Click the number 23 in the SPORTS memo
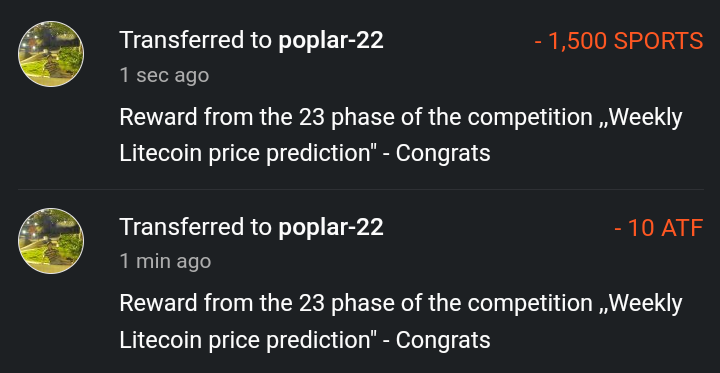 [312, 118]
